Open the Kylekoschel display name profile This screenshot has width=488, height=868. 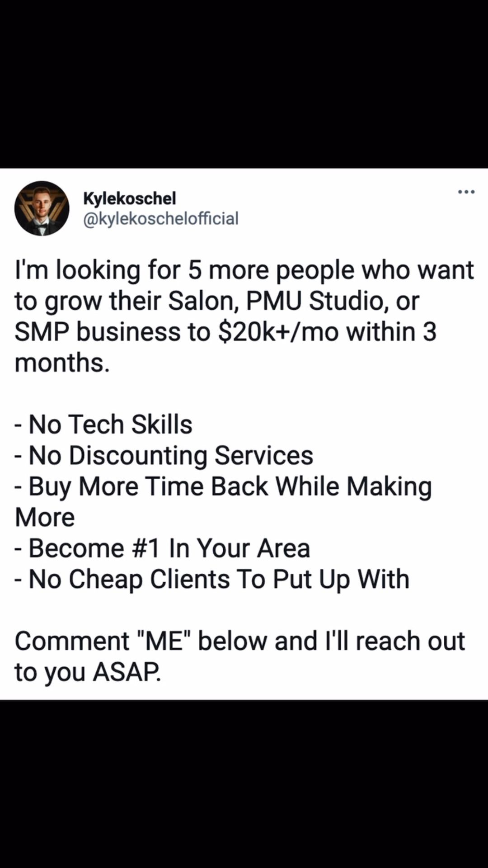click(x=130, y=198)
